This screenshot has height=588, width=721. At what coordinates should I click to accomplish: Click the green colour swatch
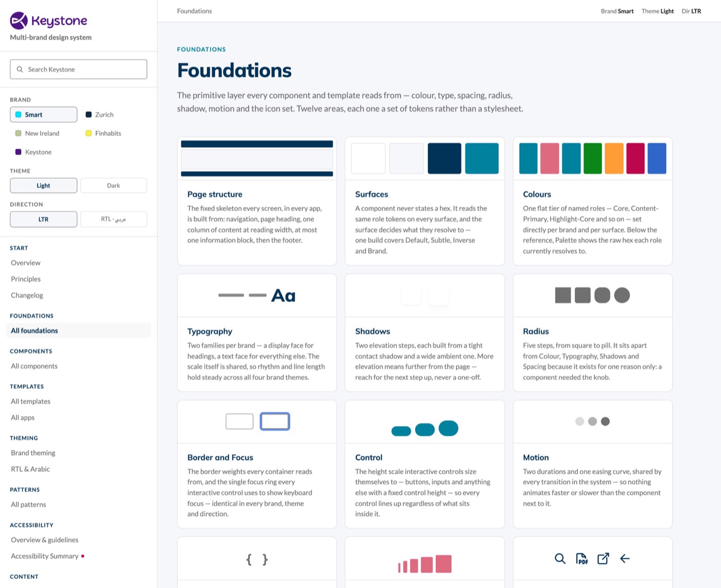pos(593,159)
